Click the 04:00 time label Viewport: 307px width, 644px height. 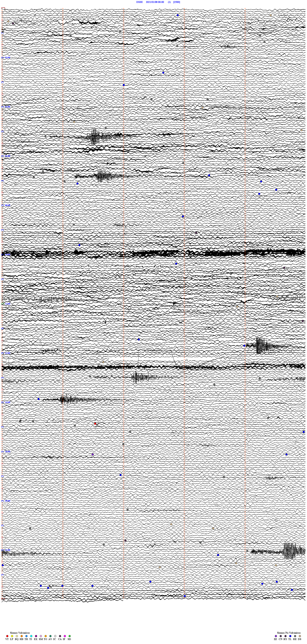(8, 107)
